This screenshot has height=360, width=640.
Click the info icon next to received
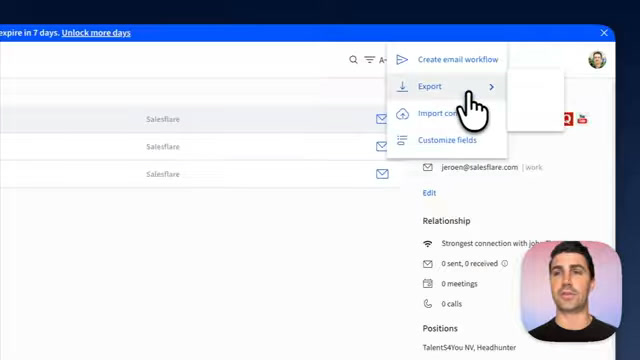(504, 264)
